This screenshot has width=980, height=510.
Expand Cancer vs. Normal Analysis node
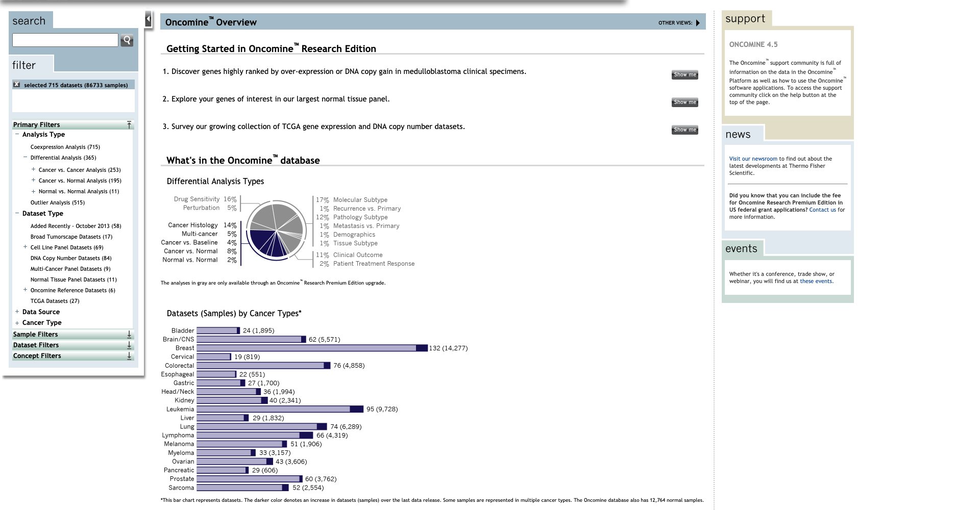click(x=33, y=180)
